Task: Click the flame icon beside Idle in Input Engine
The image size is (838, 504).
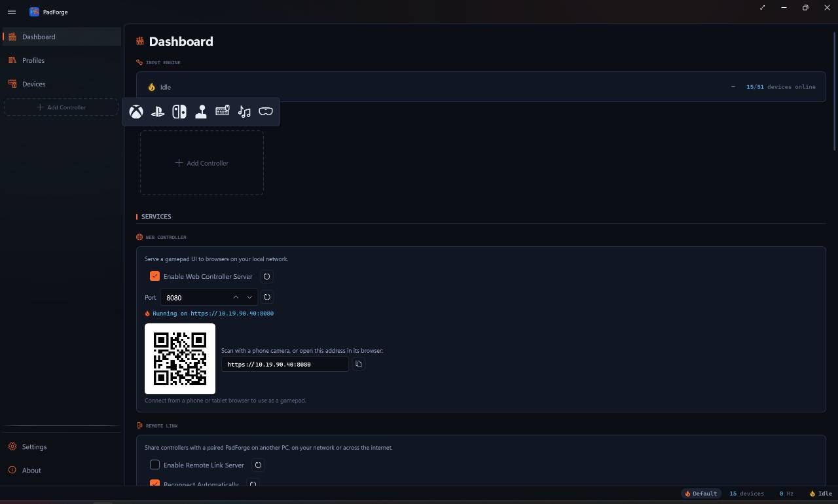Action: (x=152, y=87)
